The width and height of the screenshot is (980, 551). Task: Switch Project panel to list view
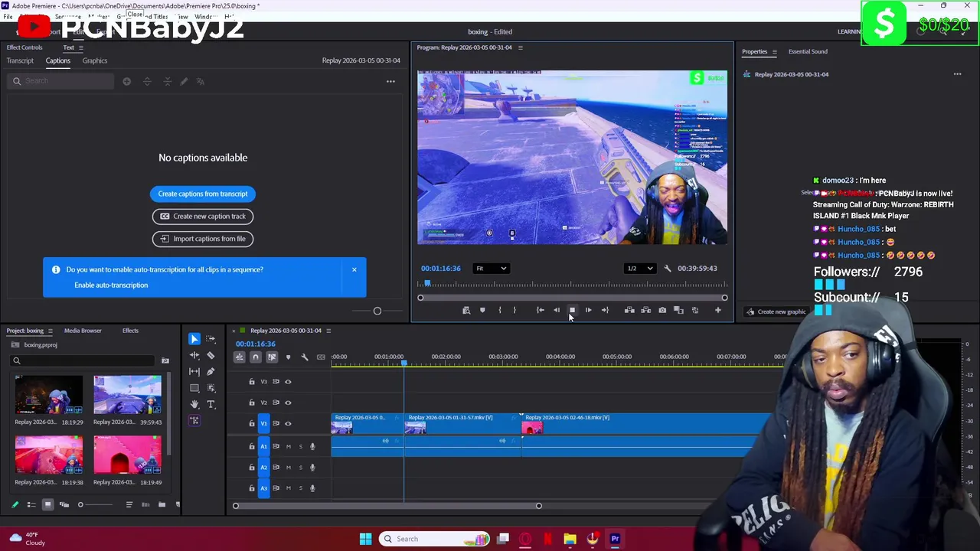31,504
